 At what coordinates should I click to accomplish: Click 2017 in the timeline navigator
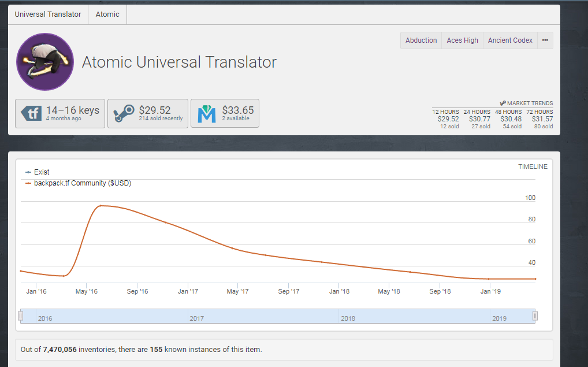(196, 318)
